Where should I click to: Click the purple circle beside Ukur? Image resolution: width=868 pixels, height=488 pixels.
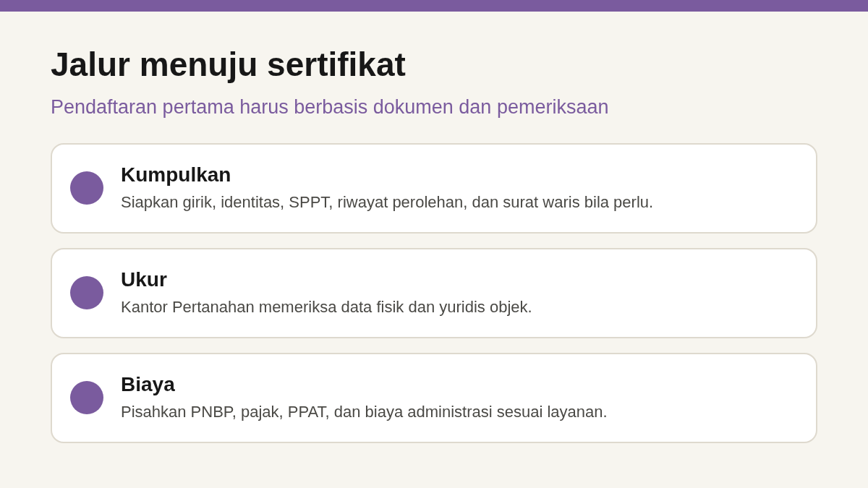pyautogui.click(x=87, y=293)
